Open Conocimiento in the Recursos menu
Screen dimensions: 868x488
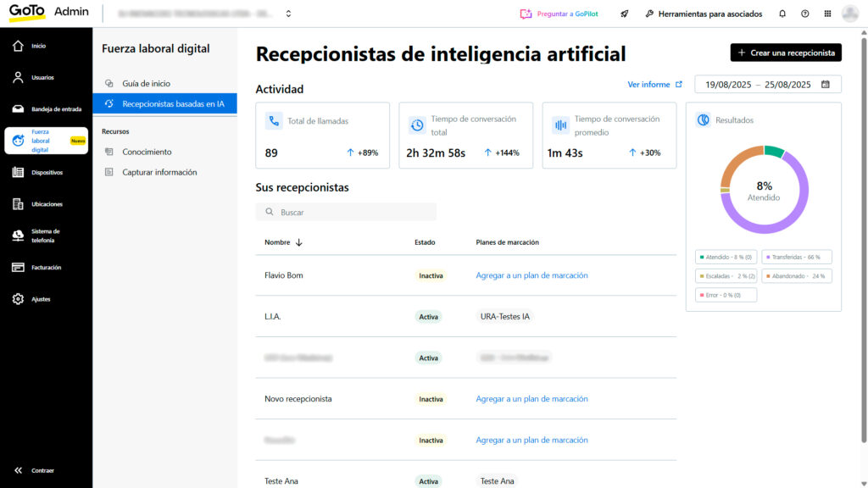coord(147,152)
